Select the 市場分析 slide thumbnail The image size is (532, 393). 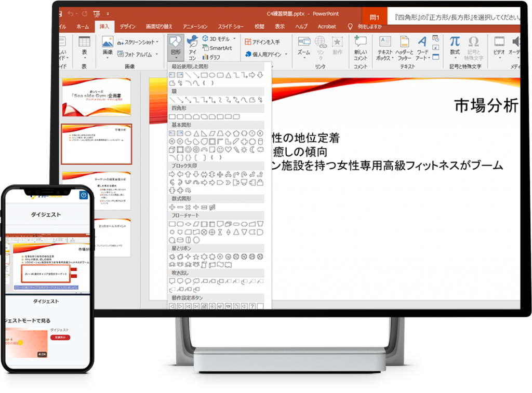[97, 144]
